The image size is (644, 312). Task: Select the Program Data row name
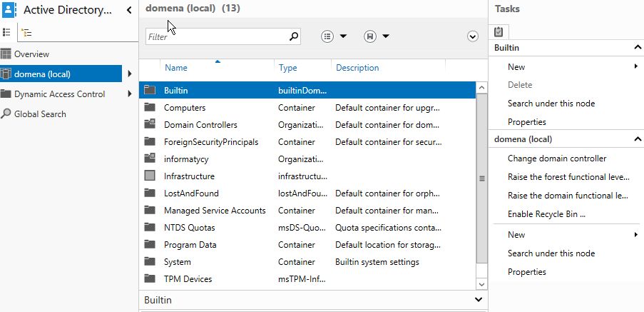pyautogui.click(x=190, y=245)
